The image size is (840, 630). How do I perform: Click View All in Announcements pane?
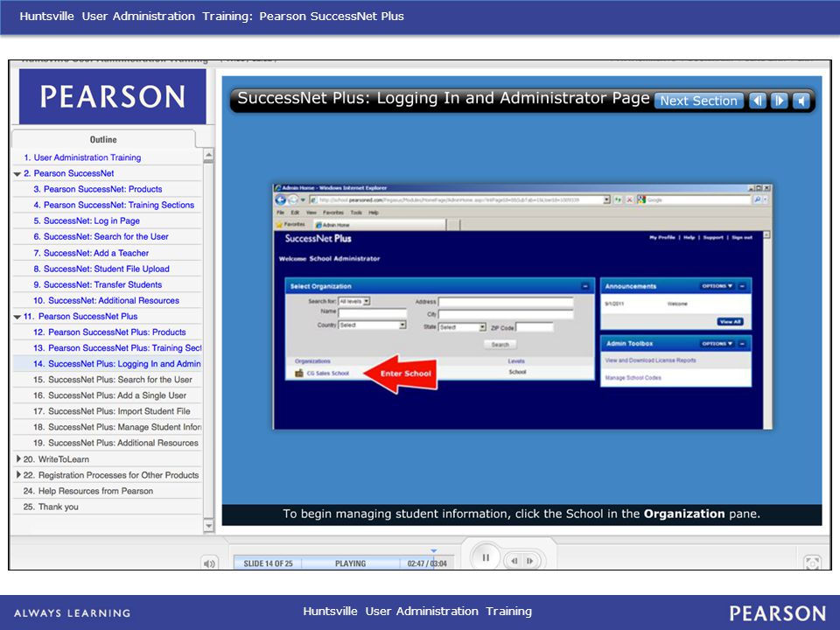730,322
